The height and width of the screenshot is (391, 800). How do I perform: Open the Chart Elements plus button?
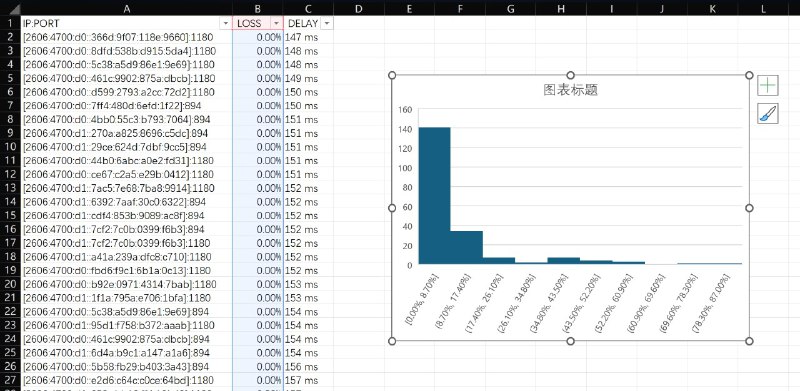coord(768,85)
